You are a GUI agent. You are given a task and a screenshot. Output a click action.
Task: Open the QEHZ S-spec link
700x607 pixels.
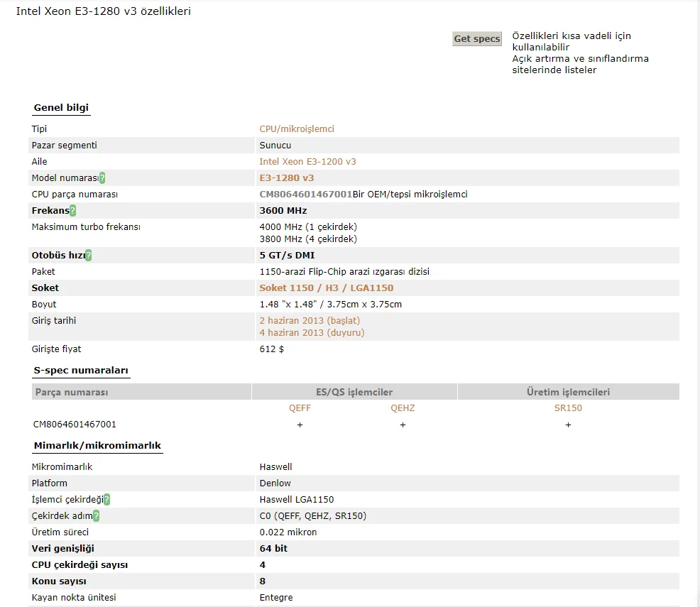click(x=403, y=408)
